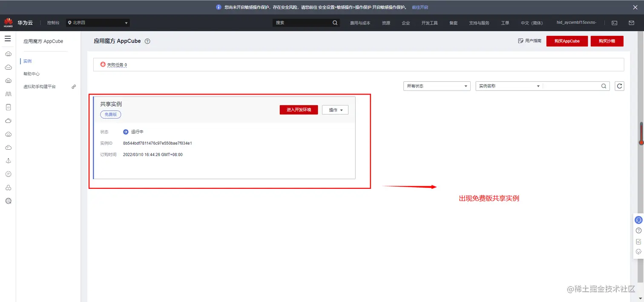Click the pyramid-shaped sidebar icon
644x302 pixels.
(x=8, y=161)
